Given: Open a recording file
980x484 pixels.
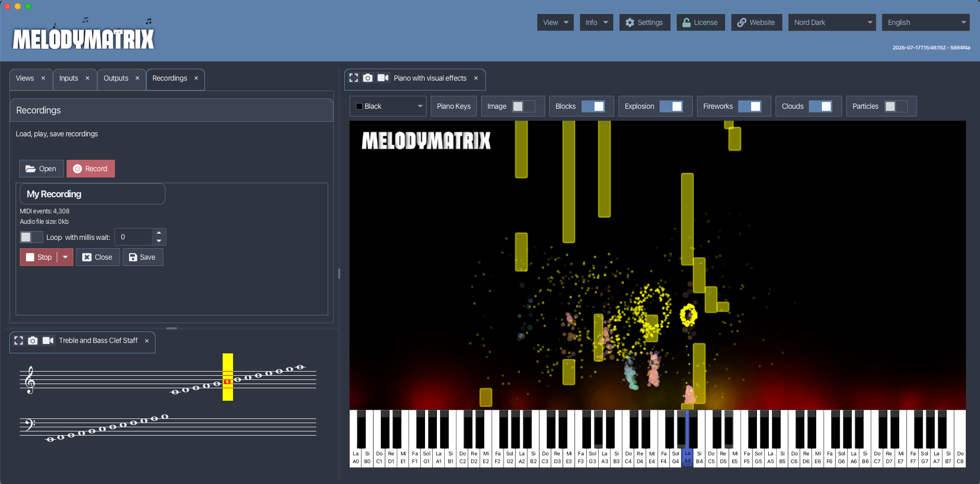Looking at the screenshot, I should 41,169.
